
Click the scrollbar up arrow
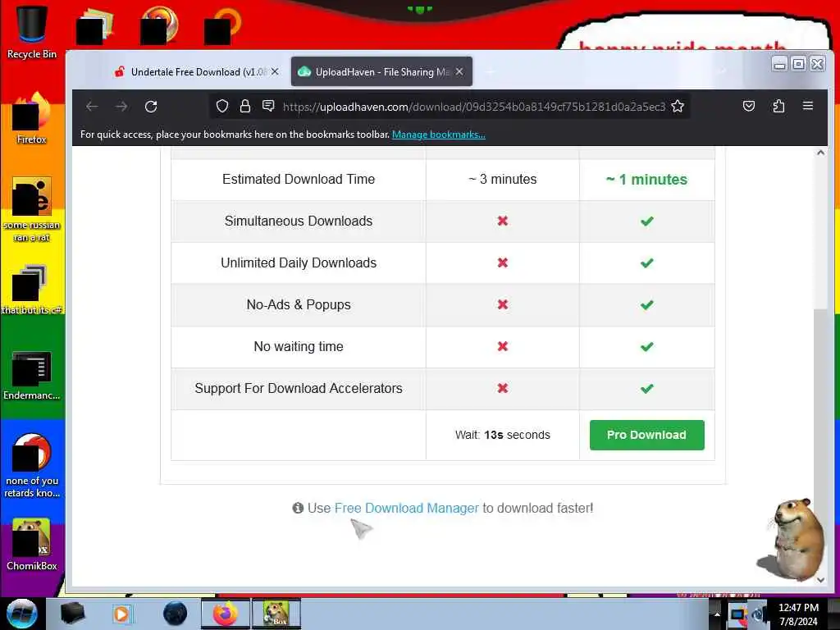point(820,153)
